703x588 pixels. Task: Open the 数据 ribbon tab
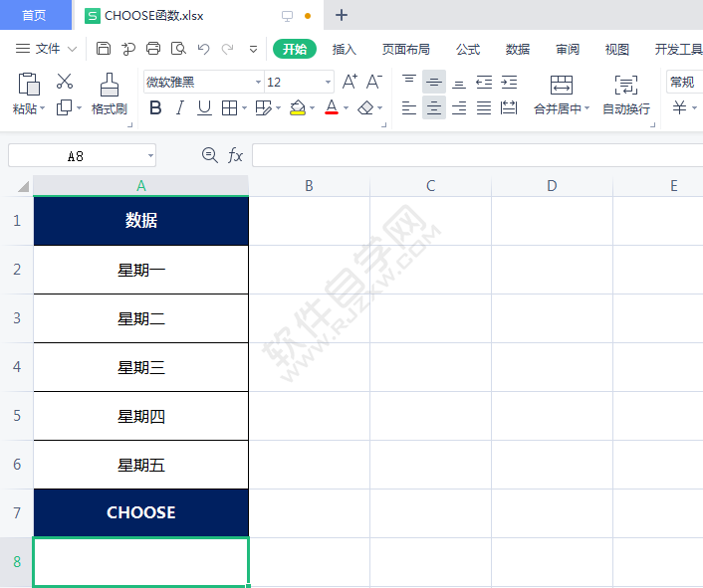click(518, 49)
